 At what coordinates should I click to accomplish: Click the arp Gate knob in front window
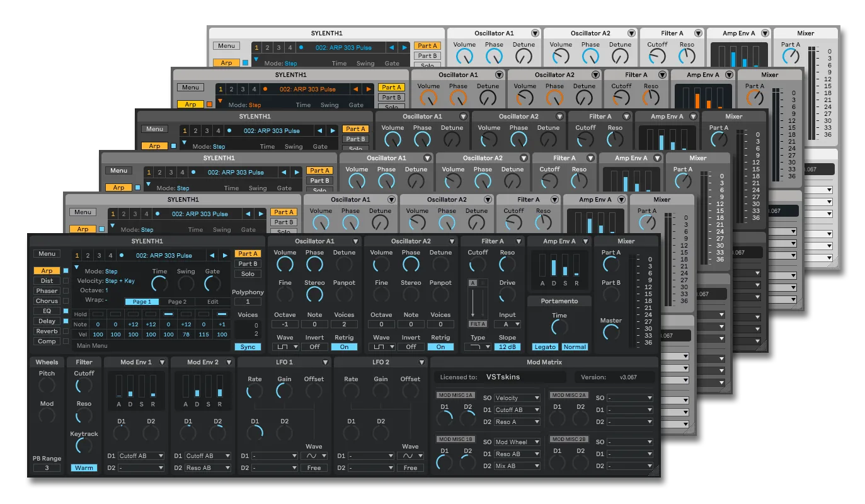coord(212,284)
